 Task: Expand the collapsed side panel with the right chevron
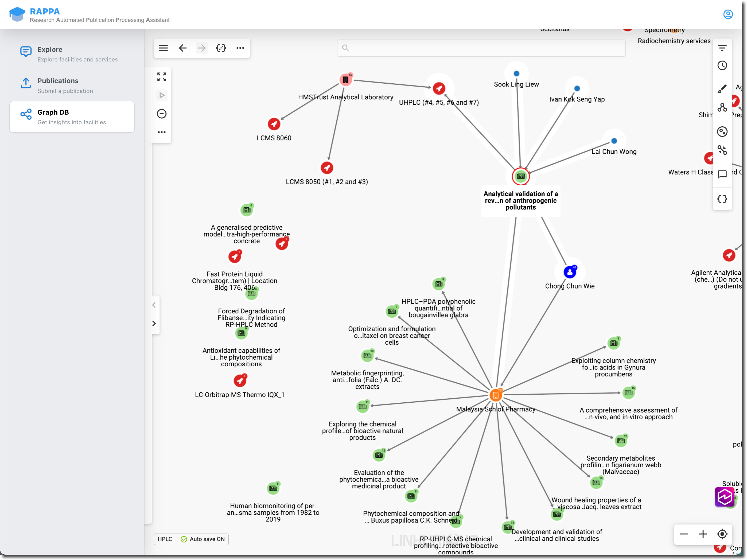[x=154, y=324]
